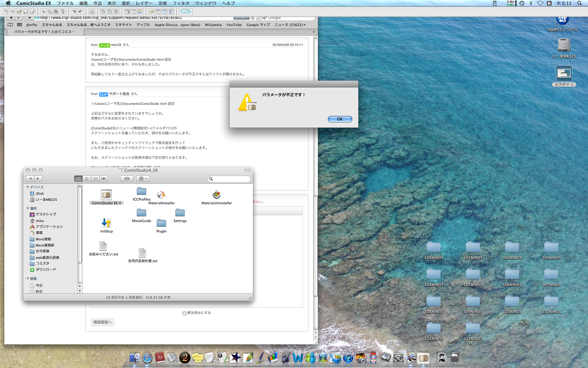Switch Finder to list view
This screenshot has width=588, height=368.
click(87, 179)
